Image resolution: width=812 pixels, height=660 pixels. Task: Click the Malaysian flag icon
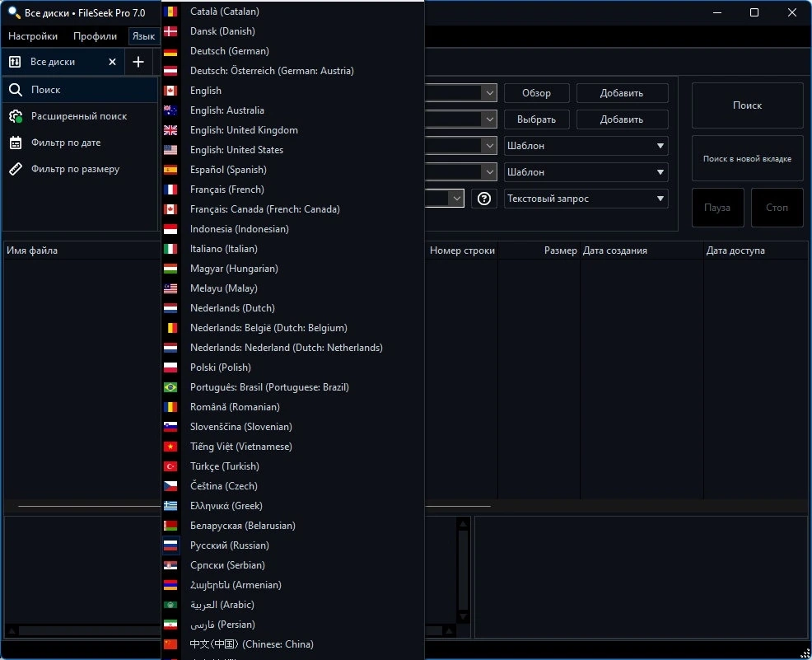pyautogui.click(x=170, y=288)
